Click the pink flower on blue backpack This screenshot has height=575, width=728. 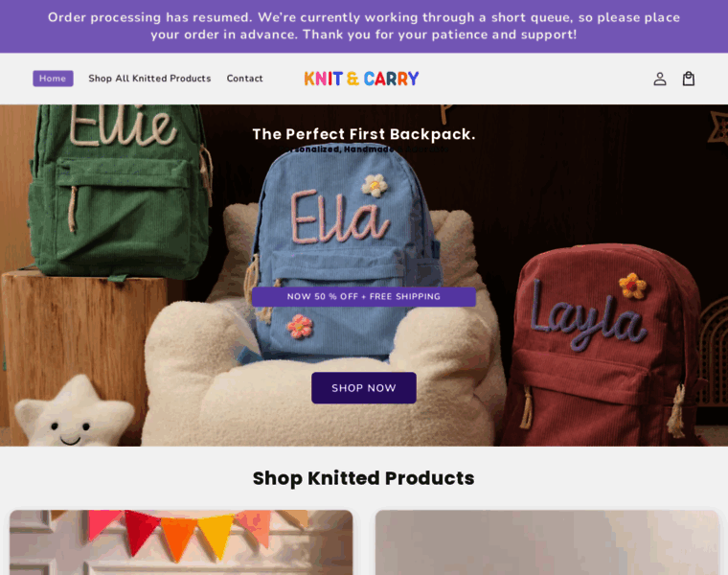pos(300,326)
